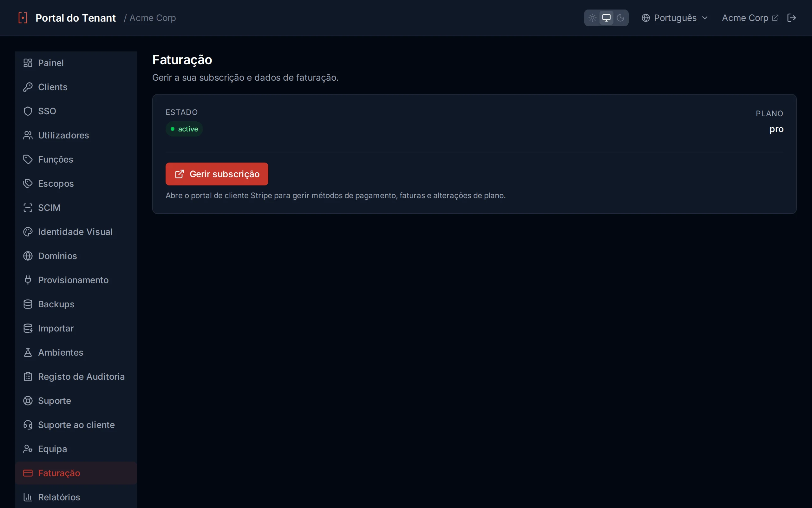Click the Faturação page heading
The image size is (812, 508).
pyautogui.click(x=182, y=60)
